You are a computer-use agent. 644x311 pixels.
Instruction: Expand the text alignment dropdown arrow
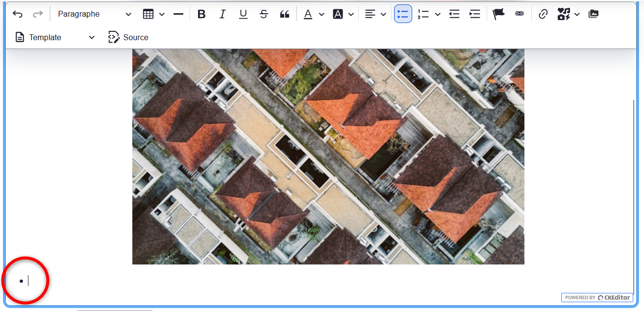383,14
